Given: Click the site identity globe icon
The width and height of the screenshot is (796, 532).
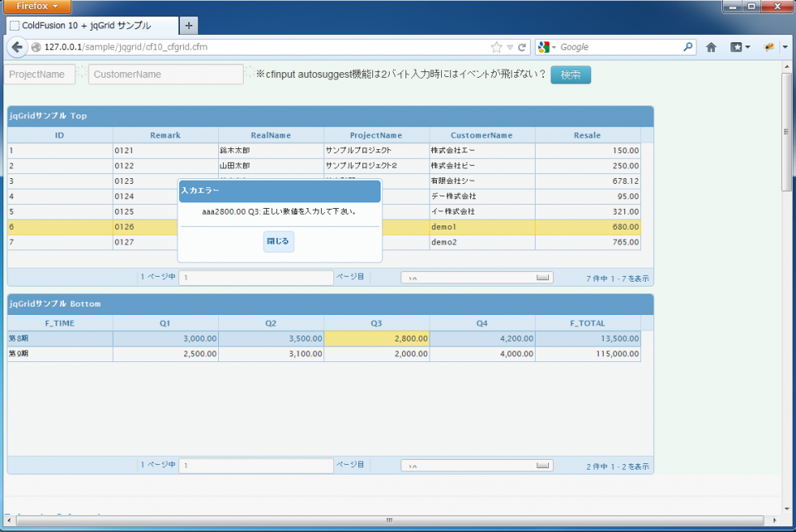Looking at the screenshot, I should [35, 47].
